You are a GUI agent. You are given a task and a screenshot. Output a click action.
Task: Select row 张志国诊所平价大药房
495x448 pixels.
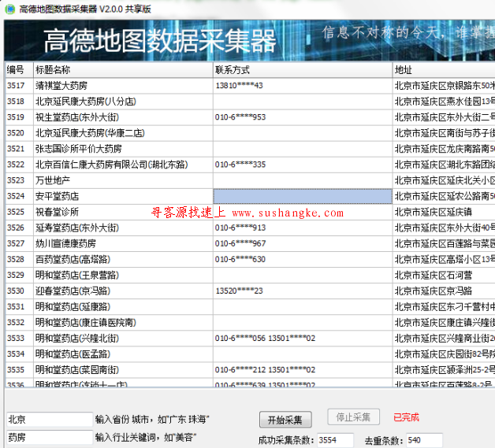250,149
